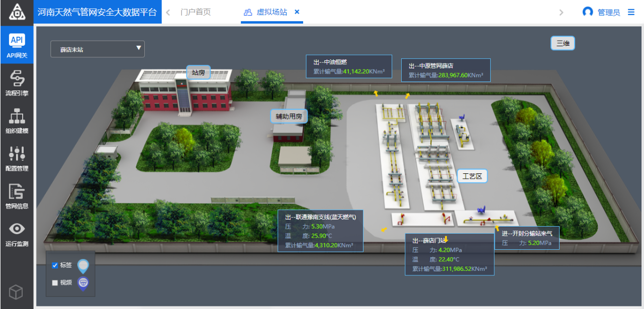Click the 站房 building label

[x=199, y=73]
